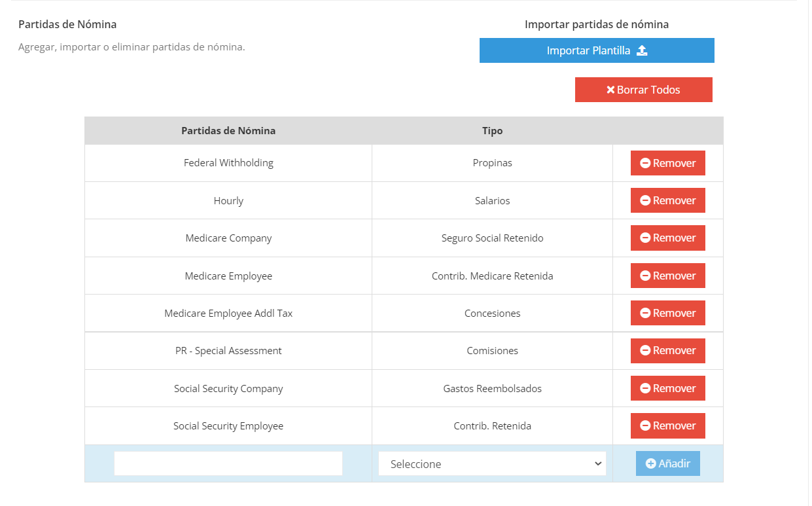Viewport: 812px width, 506px height.
Task: Click Borrar Todos to delete all items
Action: tap(644, 90)
